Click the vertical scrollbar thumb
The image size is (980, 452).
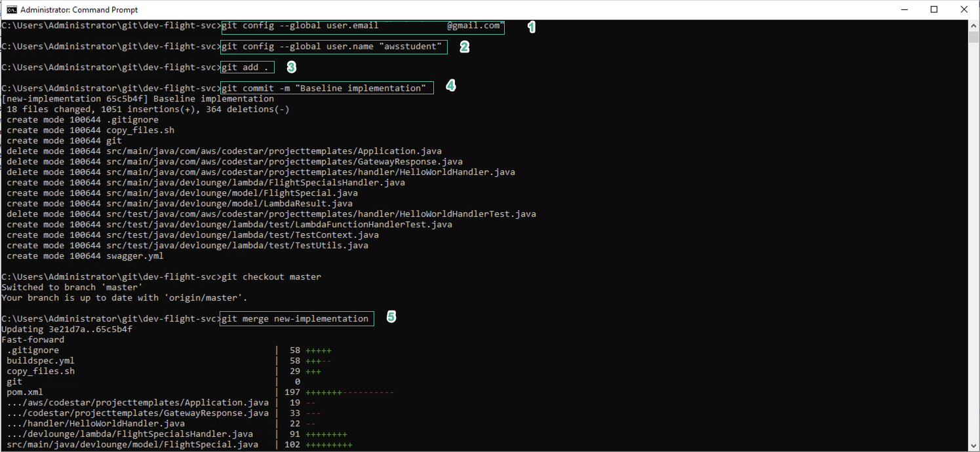[973, 37]
